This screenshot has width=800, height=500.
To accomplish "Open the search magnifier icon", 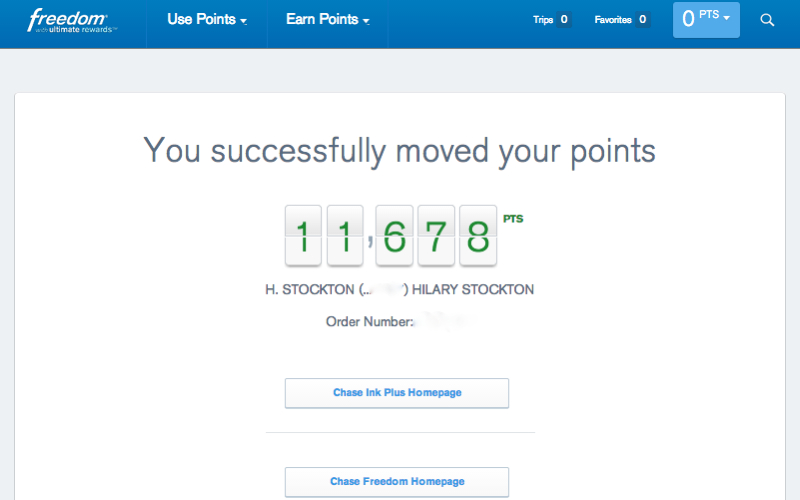I will (x=767, y=20).
